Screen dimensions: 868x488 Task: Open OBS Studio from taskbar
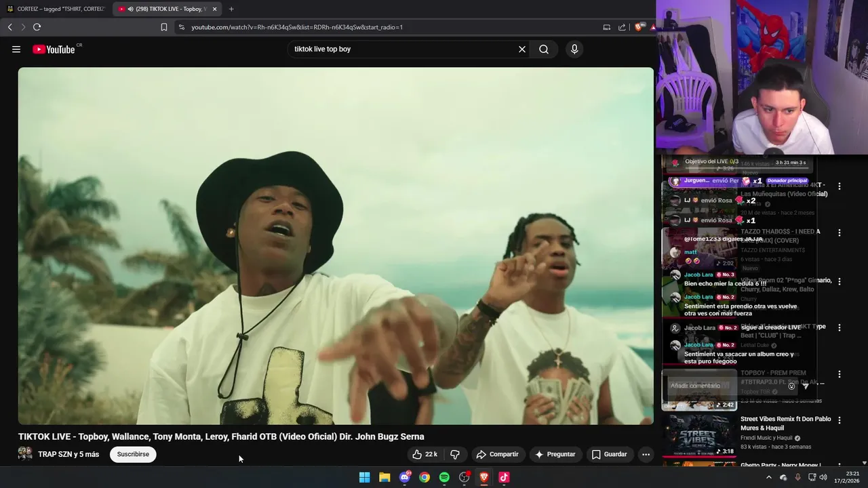pos(465,477)
